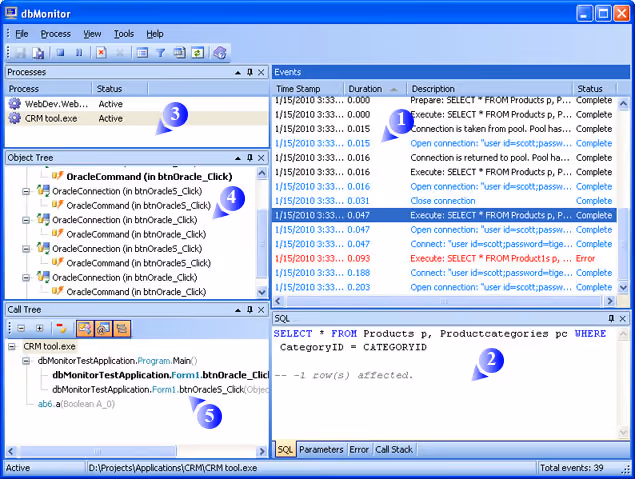Image resolution: width=635 pixels, height=479 pixels.
Task: Toggle auto-hide pin on the Object Tree panel
Action: coord(250,158)
